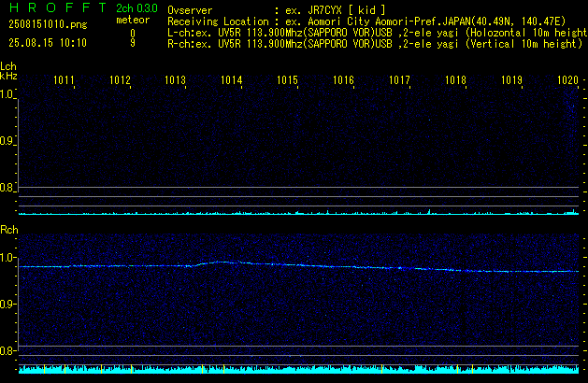Click the Lch 0.8 kHz axis value
The image size is (588, 383).
tap(7, 188)
